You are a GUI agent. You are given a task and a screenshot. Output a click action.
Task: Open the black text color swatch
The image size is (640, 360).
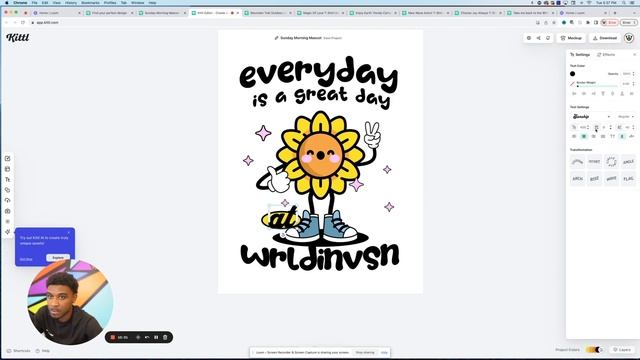(573, 74)
